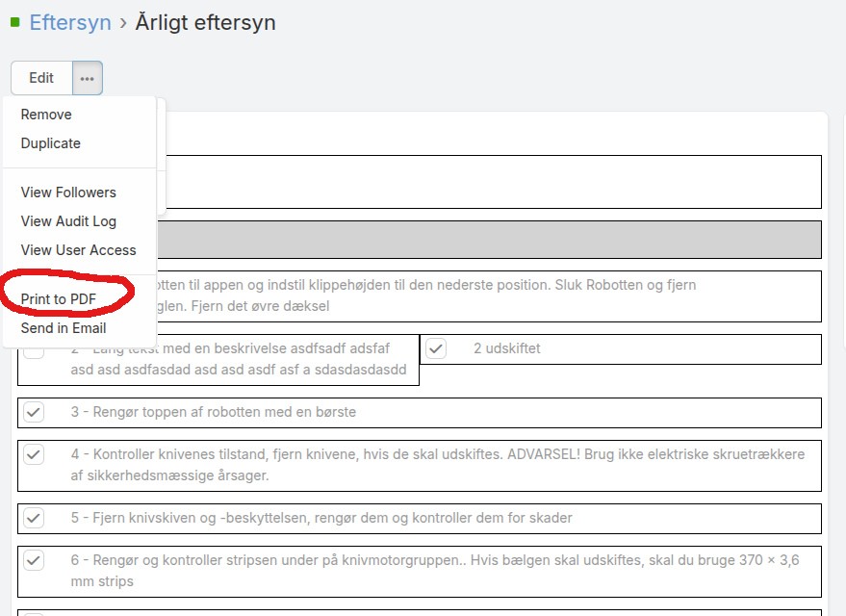Toggle checkbox for step 3 Rengør toppen
The width and height of the screenshot is (846, 616).
(34, 412)
